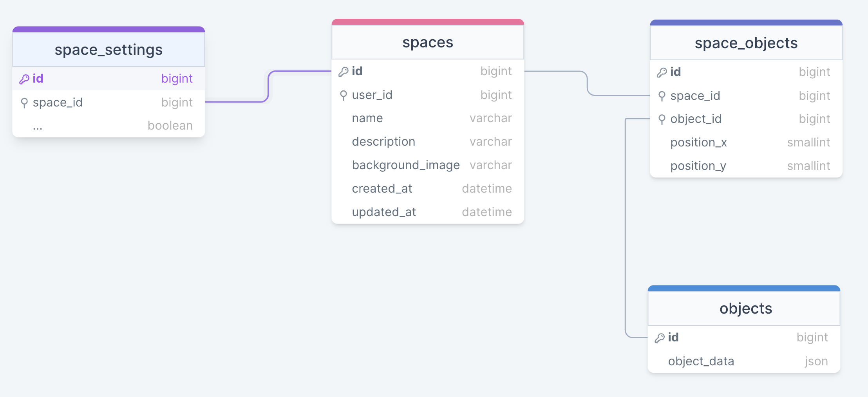Click the bigint type of user_id
The image size is (868, 397).
coord(496,95)
